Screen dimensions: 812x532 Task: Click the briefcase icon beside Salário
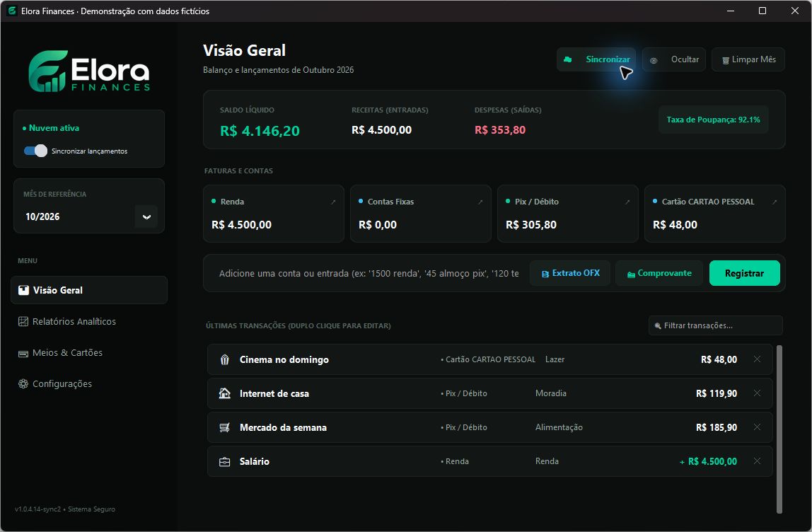coord(225,461)
